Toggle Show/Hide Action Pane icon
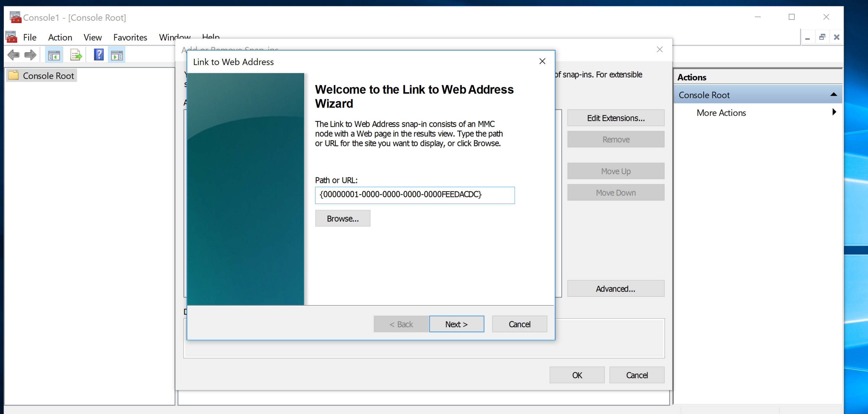 click(117, 55)
